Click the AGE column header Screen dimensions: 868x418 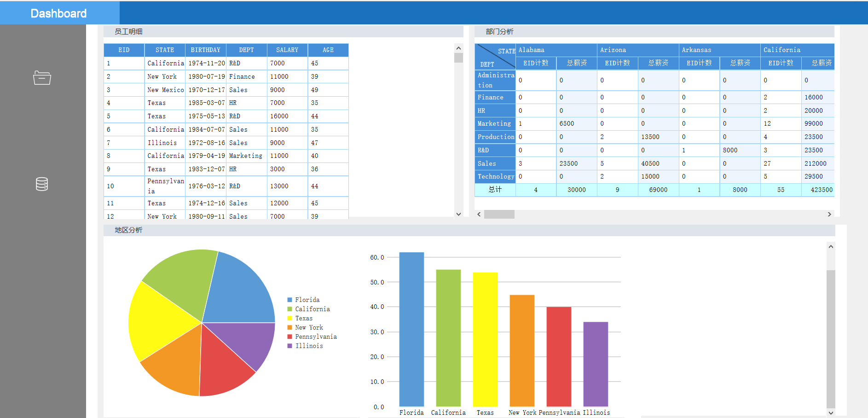pyautogui.click(x=328, y=50)
